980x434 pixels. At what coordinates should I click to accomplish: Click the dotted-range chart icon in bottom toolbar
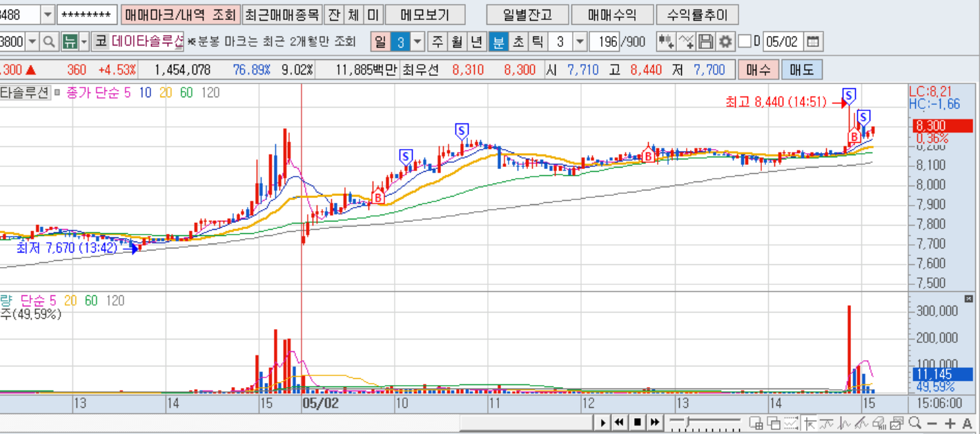point(791,423)
